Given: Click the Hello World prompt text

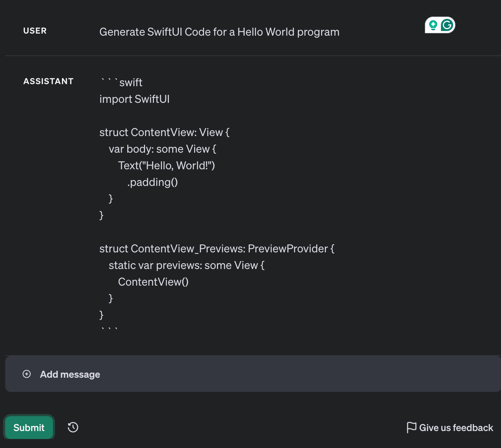Looking at the screenshot, I should [x=219, y=32].
